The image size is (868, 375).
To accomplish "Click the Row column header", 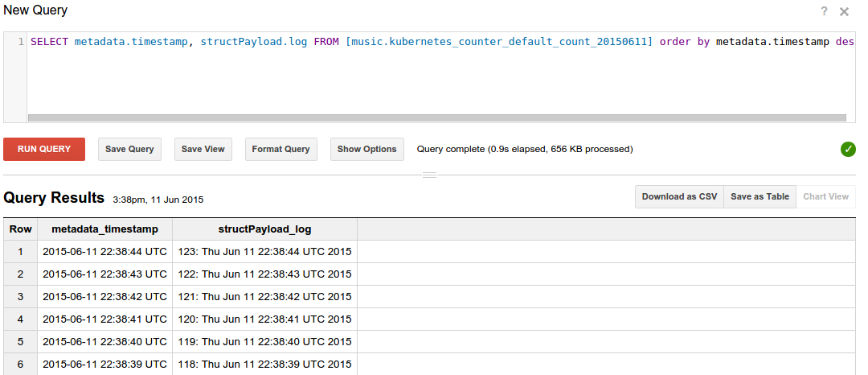I will pos(21,229).
